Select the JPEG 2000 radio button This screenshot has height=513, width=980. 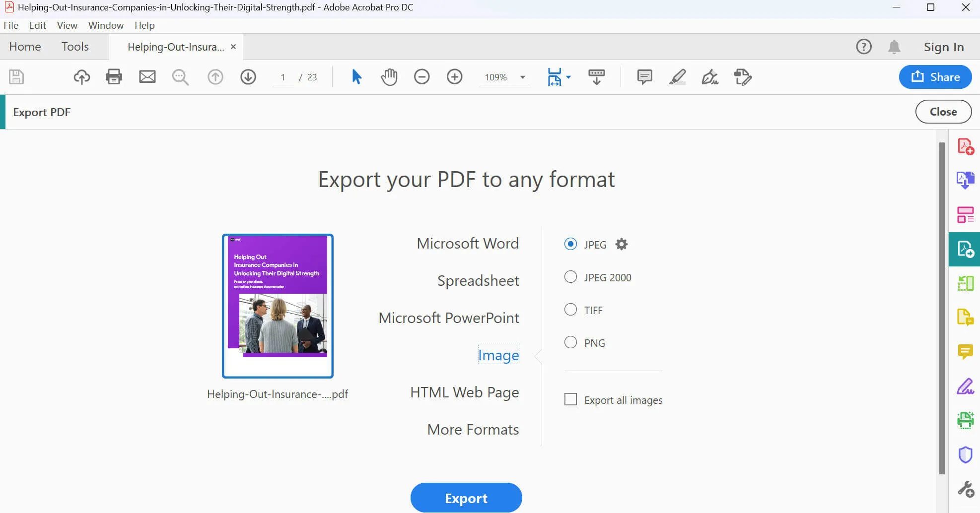click(570, 277)
